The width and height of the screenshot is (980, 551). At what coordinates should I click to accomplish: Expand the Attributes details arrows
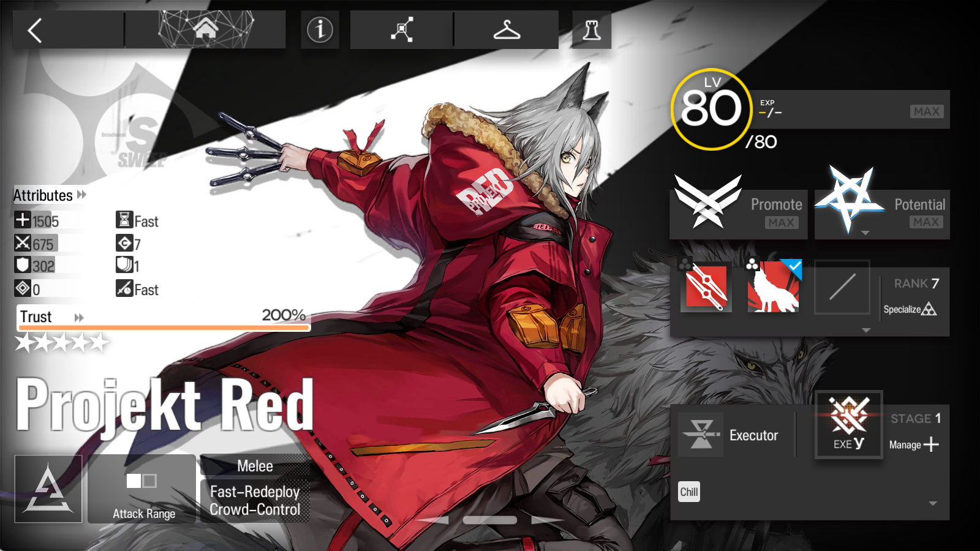pyautogui.click(x=82, y=195)
